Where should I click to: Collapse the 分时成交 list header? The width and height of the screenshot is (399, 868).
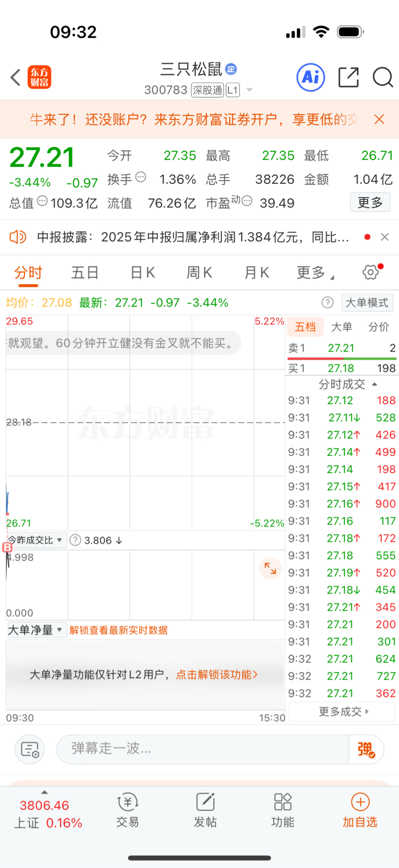tap(348, 384)
